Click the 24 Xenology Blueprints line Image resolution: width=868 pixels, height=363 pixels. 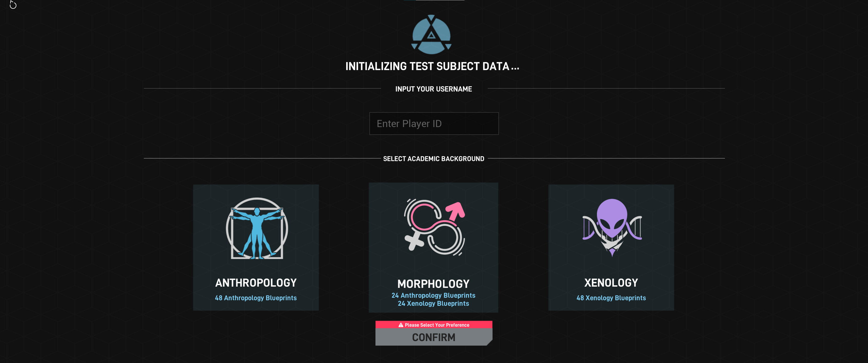tap(433, 304)
